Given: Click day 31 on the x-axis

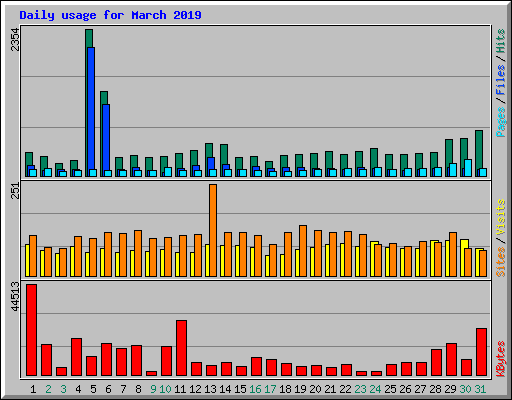Looking at the screenshot, I should [480, 389].
